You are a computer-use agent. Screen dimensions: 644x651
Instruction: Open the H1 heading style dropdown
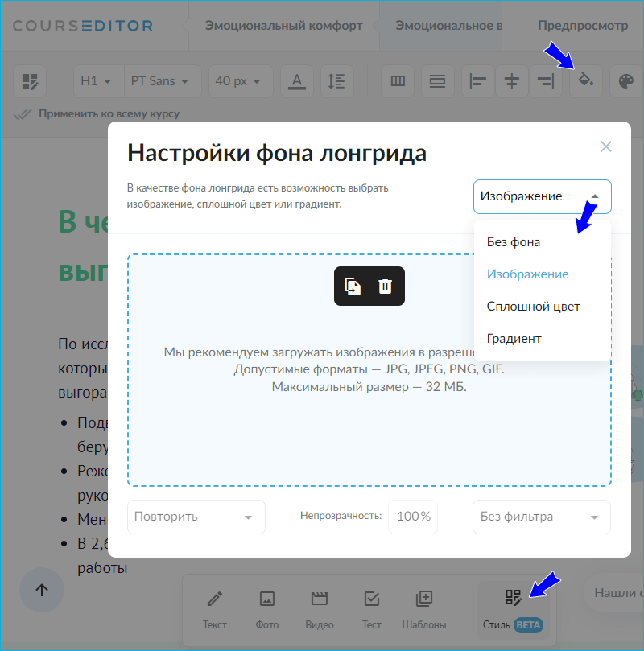[96, 80]
